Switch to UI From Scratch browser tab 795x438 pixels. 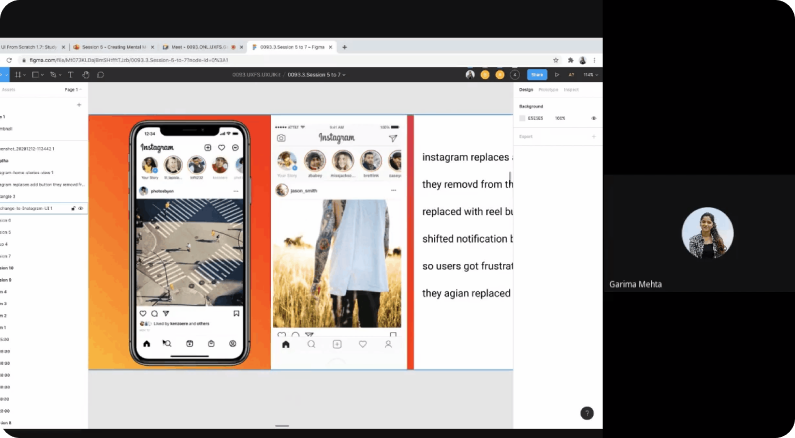pyautogui.click(x=31, y=47)
